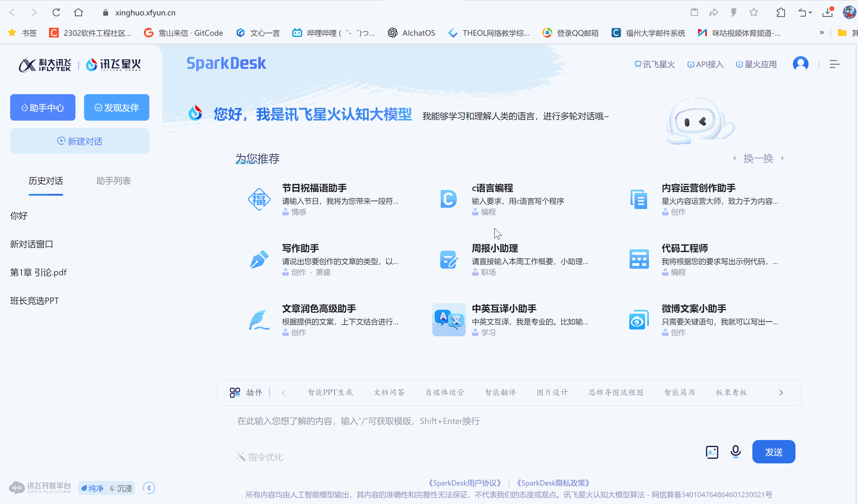
Task: Switch to 沉浸 mode
Action: pyautogui.click(x=121, y=488)
